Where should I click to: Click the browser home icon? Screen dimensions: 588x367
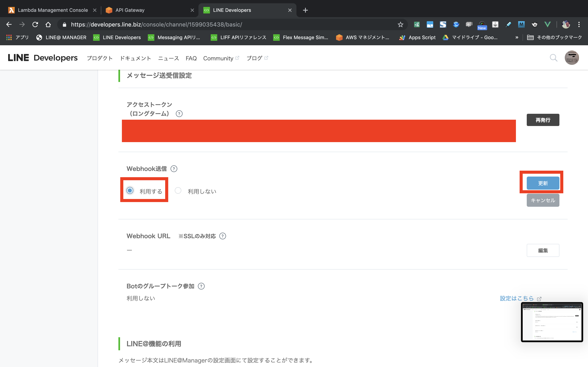(48, 24)
